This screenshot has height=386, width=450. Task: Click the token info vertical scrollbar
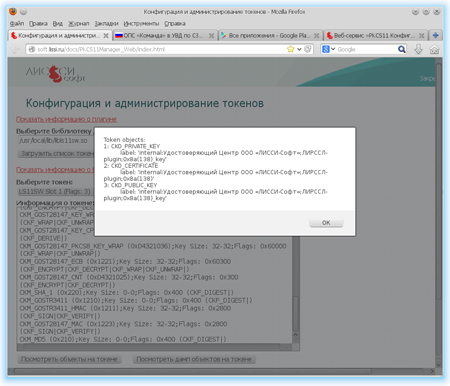tap(296, 313)
